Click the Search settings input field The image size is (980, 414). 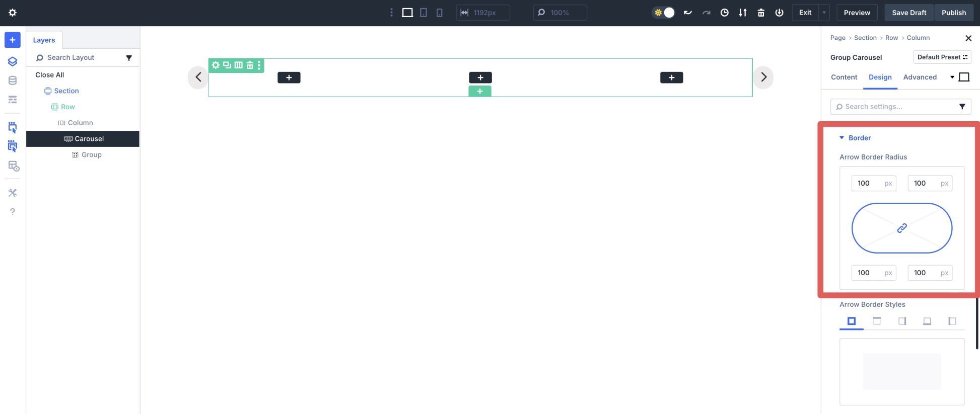pyautogui.click(x=896, y=107)
